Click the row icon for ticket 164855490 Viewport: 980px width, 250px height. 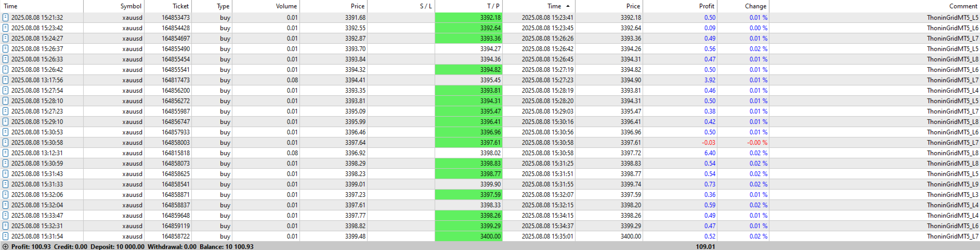coord(6,49)
